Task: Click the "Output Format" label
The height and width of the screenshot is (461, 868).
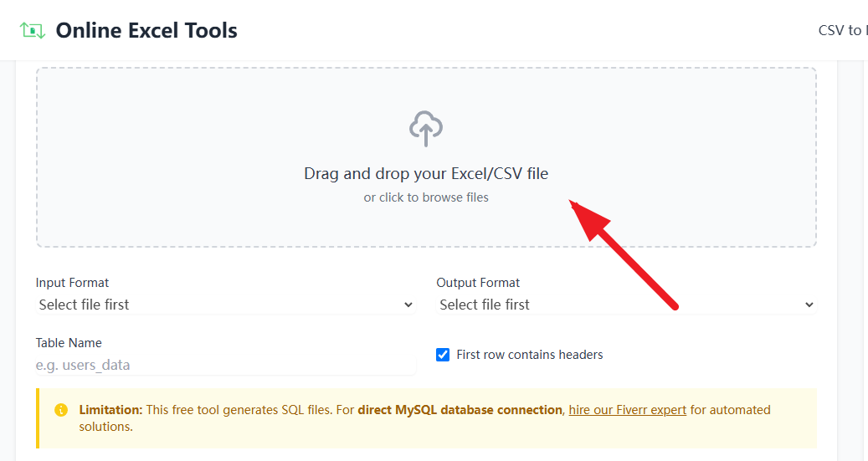Action: [478, 283]
